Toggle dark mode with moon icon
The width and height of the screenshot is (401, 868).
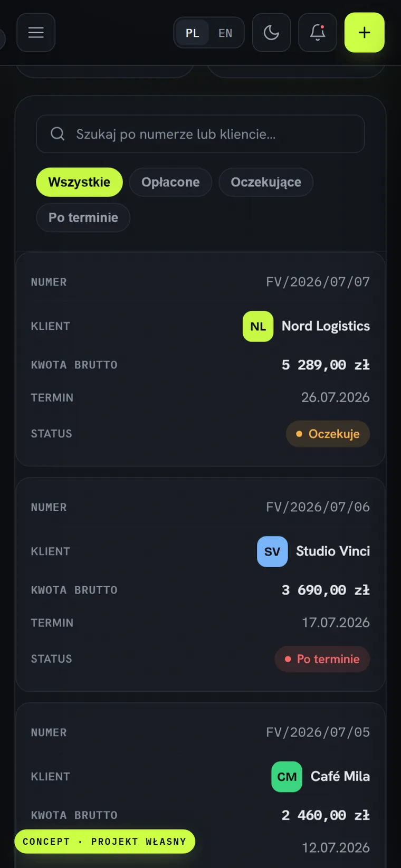[x=271, y=33]
